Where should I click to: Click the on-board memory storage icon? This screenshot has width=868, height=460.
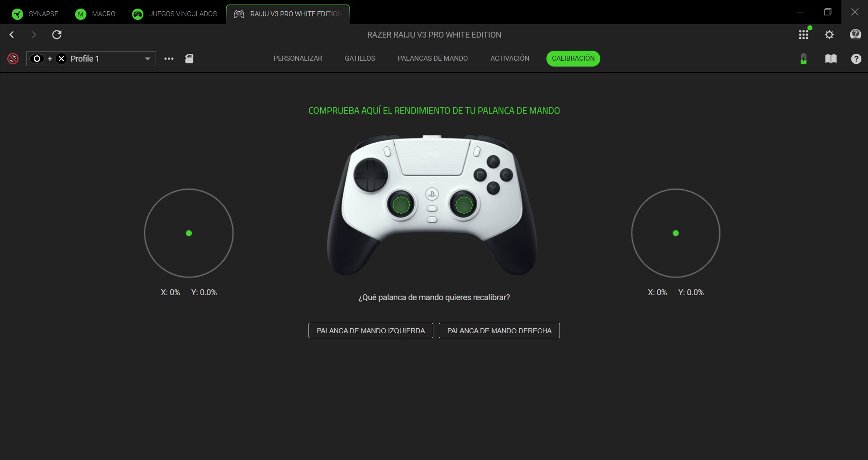point(190,58)
